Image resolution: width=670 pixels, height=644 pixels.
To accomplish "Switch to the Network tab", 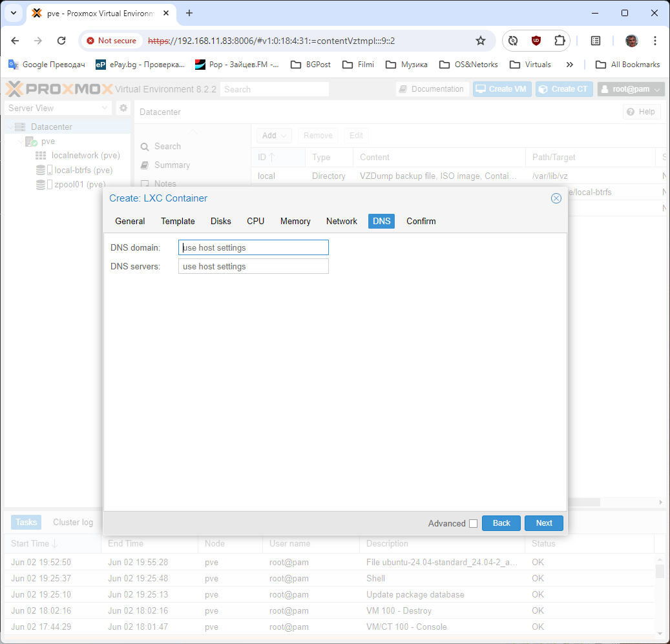I will click(x=341, y=221).
